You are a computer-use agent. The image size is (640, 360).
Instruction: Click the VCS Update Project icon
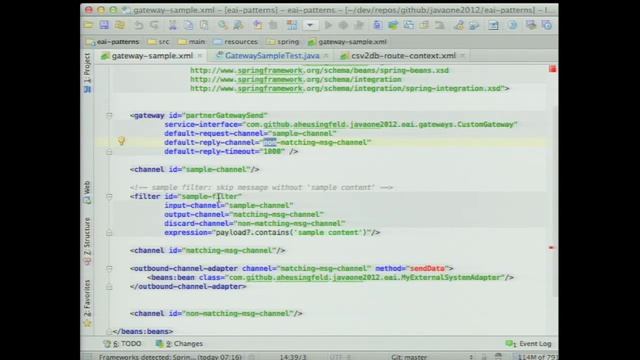point(378,25)
